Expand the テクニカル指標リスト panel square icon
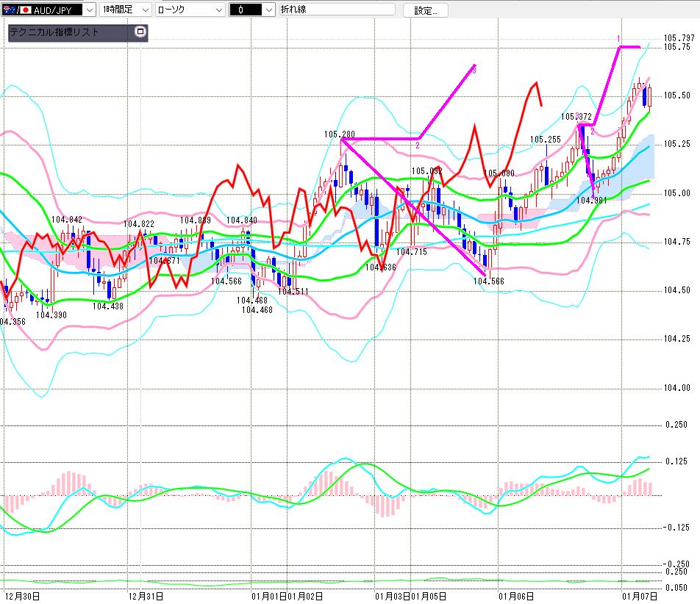Screen dimensions: 700x604 140,32
